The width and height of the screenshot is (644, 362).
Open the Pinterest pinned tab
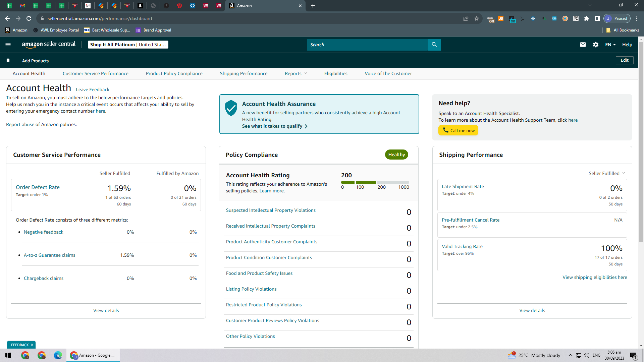tap(179, 6)
